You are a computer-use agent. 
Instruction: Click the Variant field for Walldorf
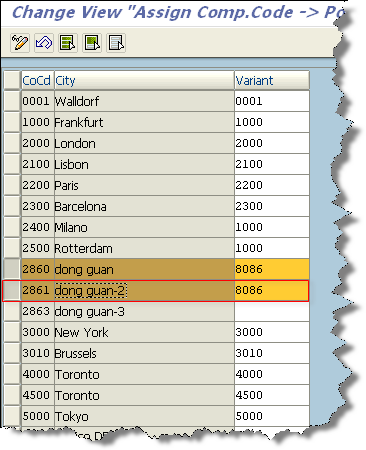(x=272, y=101)
